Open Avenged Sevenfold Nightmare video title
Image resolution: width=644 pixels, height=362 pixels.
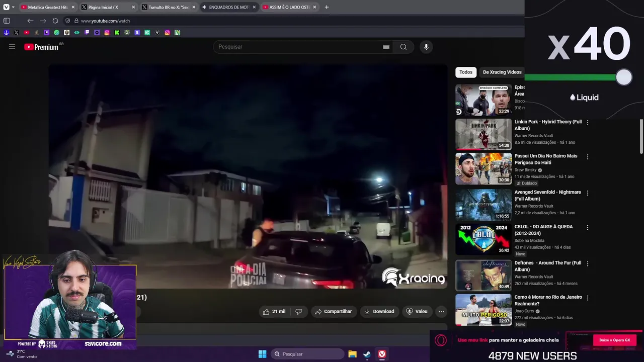coord(547,196)
